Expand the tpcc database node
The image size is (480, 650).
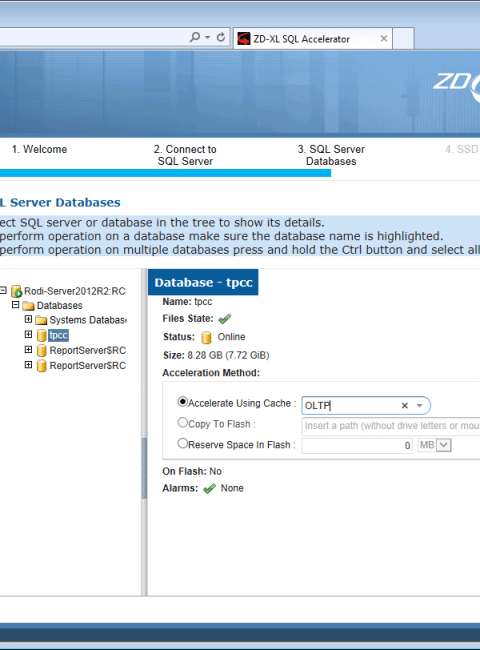click(x=28, y=334)
